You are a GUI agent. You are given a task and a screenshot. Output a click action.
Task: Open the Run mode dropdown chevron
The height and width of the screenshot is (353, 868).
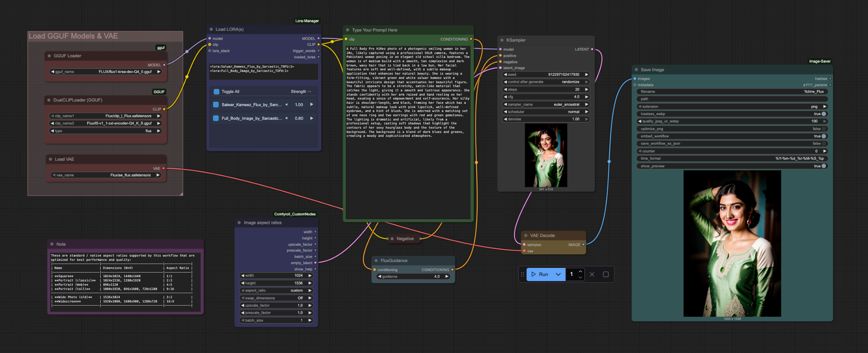point(558,274)
